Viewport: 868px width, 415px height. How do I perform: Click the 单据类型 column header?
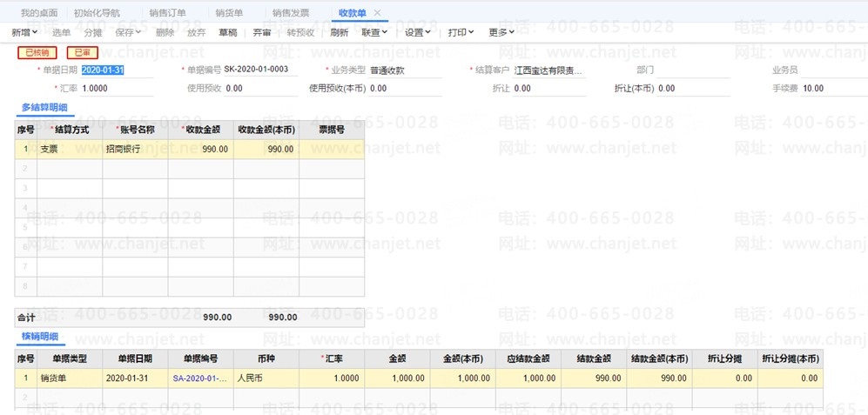(x=70, y=359)
